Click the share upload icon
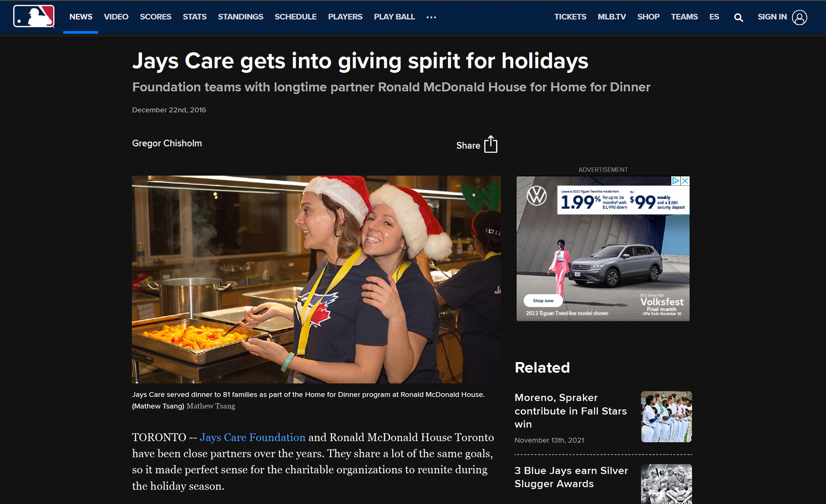The image size is (826, 504). pos(490,144)
